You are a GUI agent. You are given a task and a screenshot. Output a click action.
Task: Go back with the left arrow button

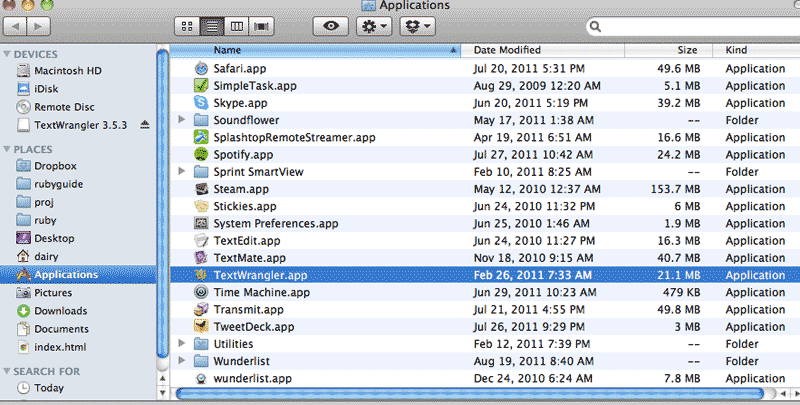[x=15, y=26]
